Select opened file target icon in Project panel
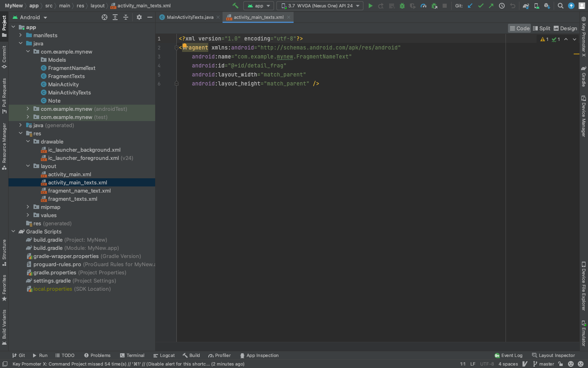588x368 pixels. (105, 17)
